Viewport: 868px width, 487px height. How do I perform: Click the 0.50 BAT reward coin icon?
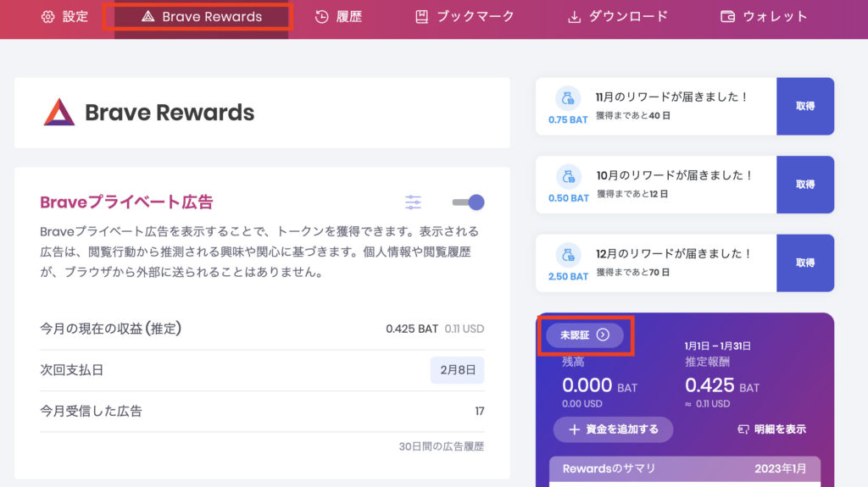[568, 177]
